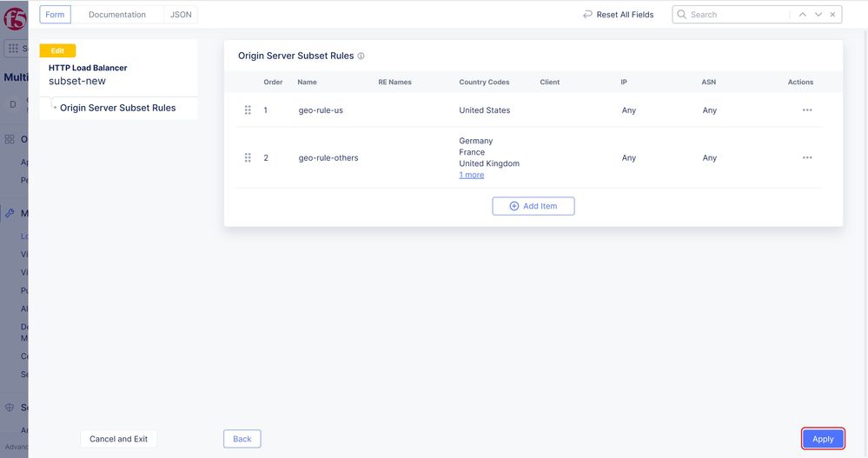
Task: Go to next search result arrow
Action: [x=818, y=15]
